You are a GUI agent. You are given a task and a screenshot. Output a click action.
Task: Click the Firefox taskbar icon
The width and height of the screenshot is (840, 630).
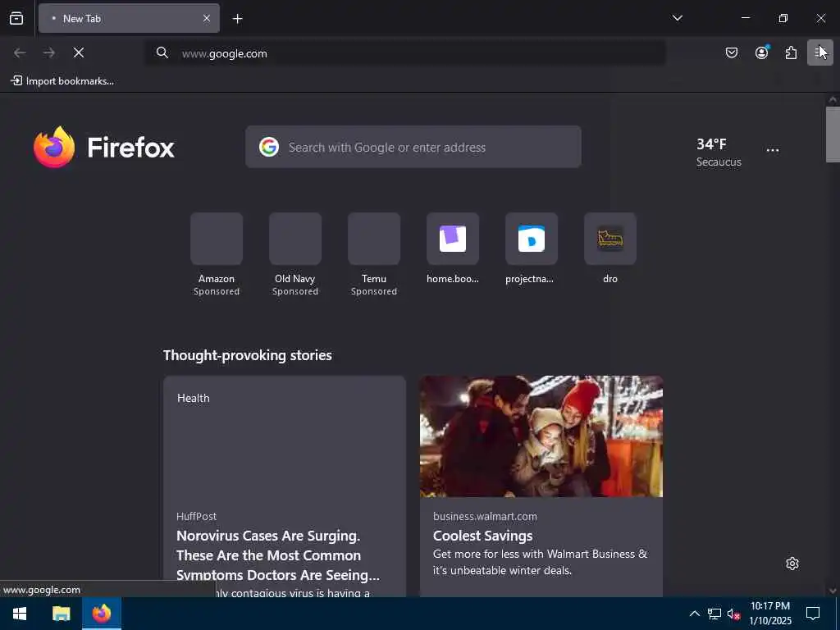[101, 614]
